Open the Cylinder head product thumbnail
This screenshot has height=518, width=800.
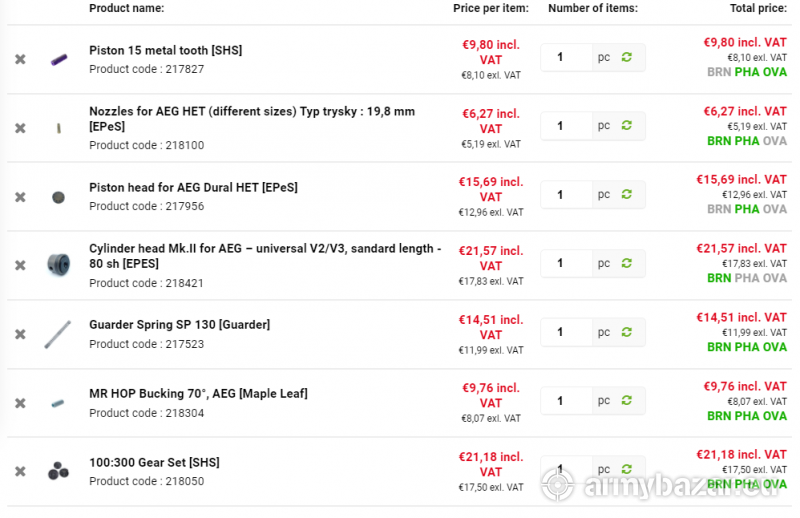tap(58, 265)
